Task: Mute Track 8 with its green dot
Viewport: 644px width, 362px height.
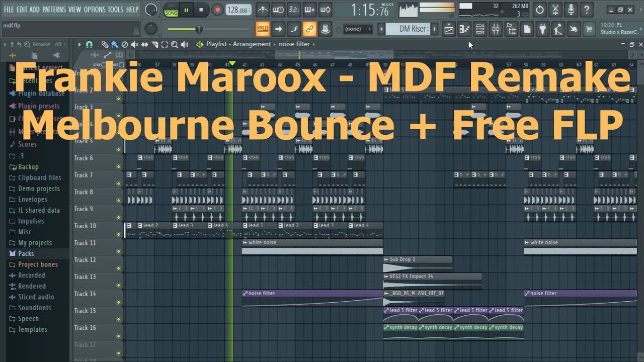Action: tap(119, 201)
